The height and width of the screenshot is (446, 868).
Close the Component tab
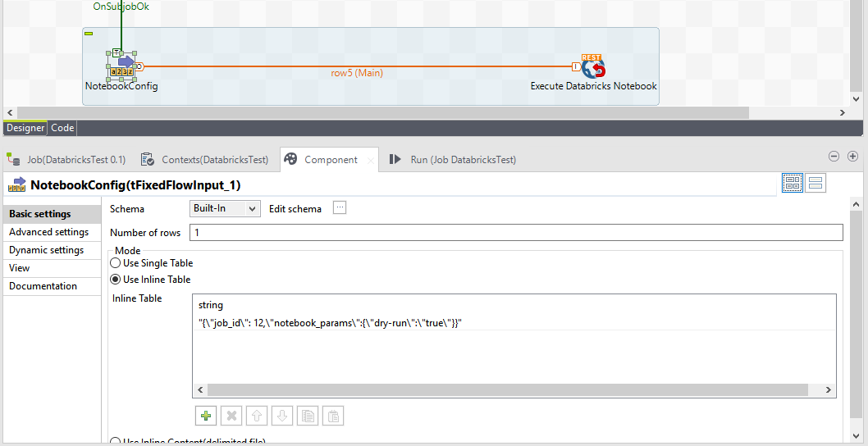coord(371,162)
